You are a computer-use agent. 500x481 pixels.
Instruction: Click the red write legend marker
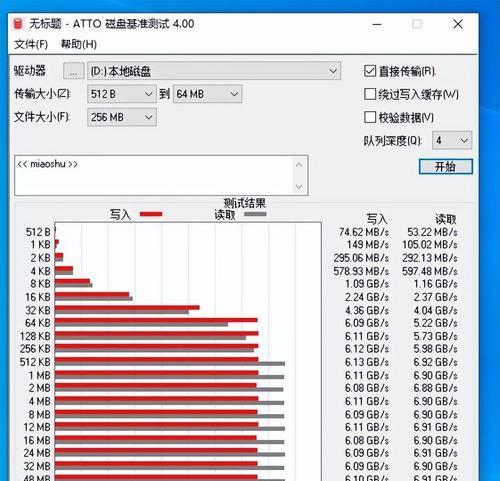coord(151,214)
